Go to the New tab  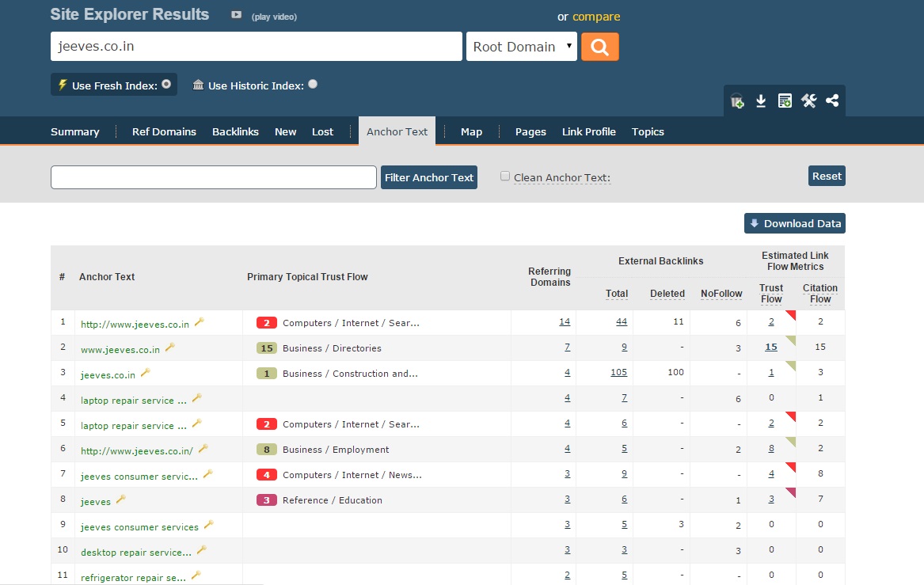(x=285, y=132)
